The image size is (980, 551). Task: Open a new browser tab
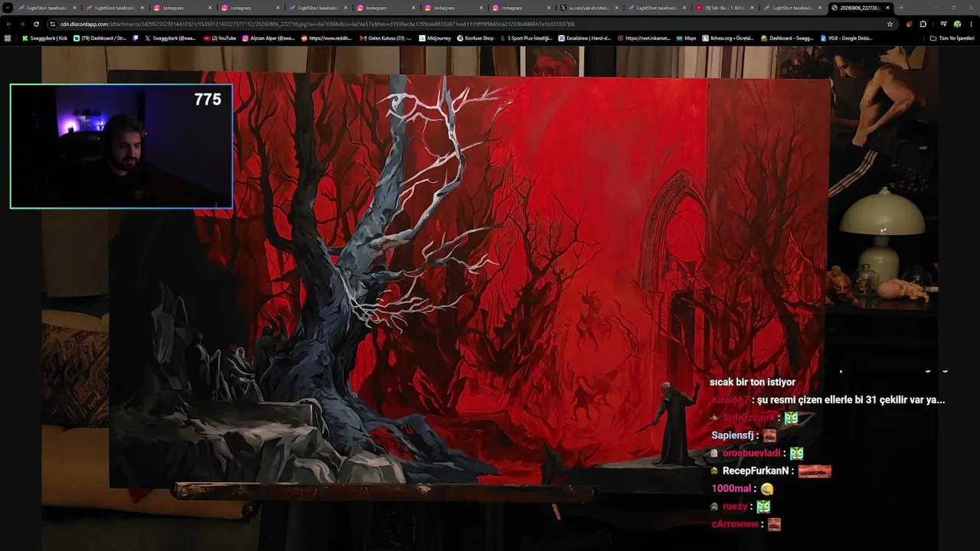(x=901, y=8)
